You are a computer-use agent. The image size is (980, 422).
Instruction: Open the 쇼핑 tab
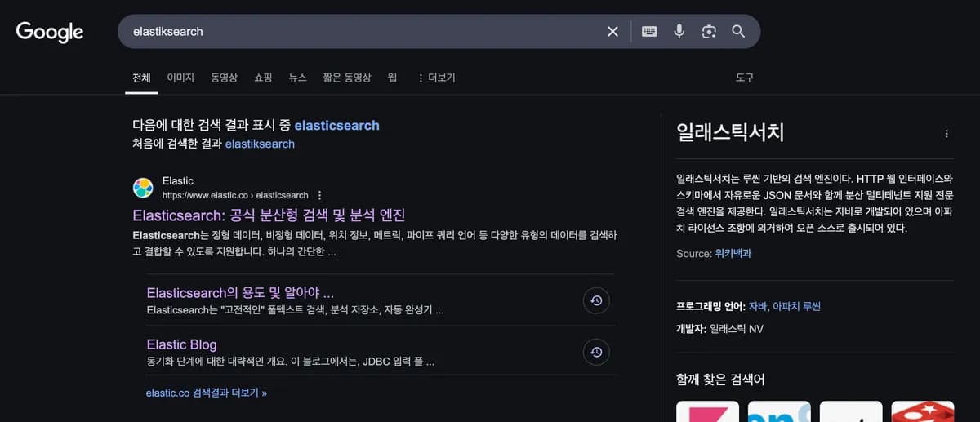pyautogui.click(x=263, y=78)
